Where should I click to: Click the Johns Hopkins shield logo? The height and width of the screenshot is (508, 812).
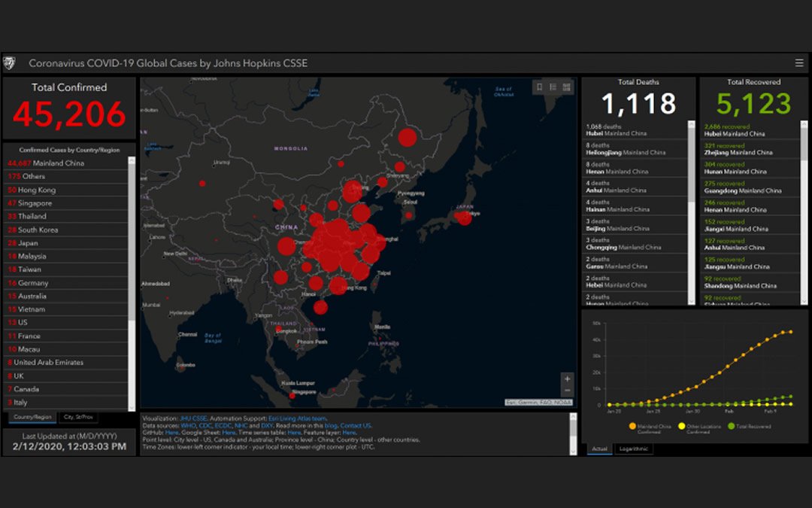click(x=9, y=63)
